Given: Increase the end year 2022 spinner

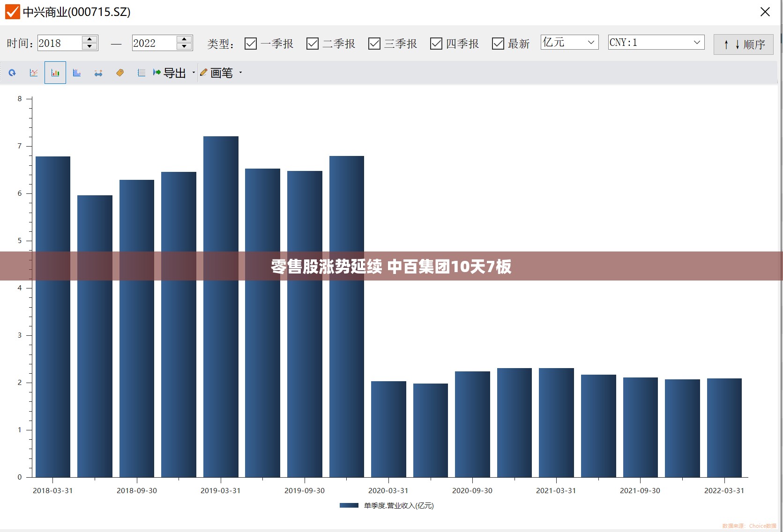Looking at the screenshot, I should pos(184,39).
